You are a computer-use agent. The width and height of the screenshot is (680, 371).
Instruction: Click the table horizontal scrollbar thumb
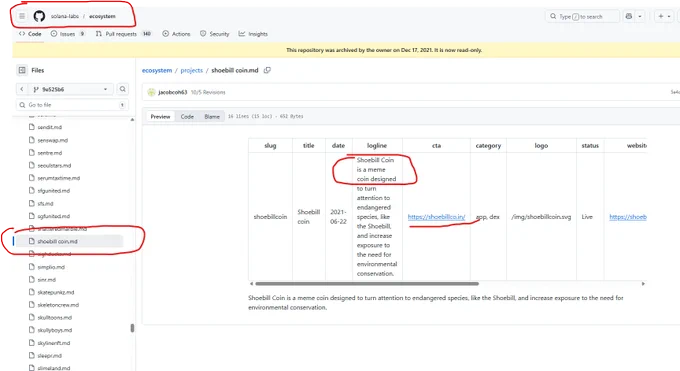pyautogui.click(x=367, y=284)
